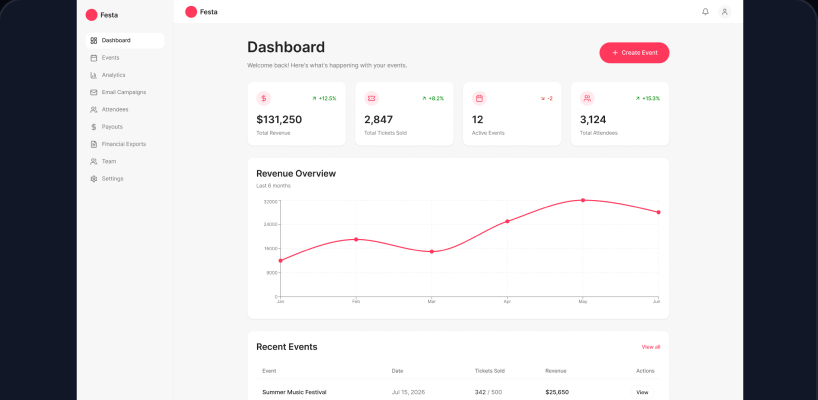This screenshot has width=818, height=400.
Task: Click the people icon on the Total Attendees card
Action: [587, 98]
